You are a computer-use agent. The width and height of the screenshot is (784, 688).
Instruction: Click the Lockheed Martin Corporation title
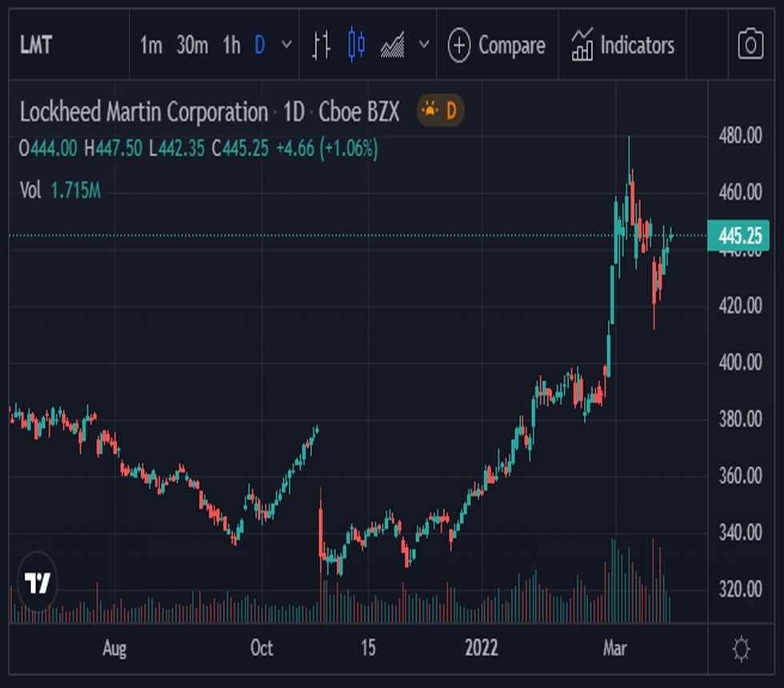point(144,111)
